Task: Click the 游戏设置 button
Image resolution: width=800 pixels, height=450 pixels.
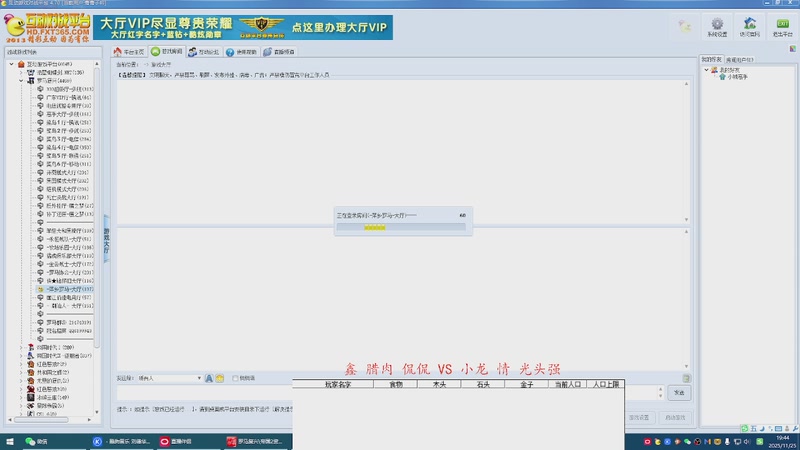Action: pos(639,417)
